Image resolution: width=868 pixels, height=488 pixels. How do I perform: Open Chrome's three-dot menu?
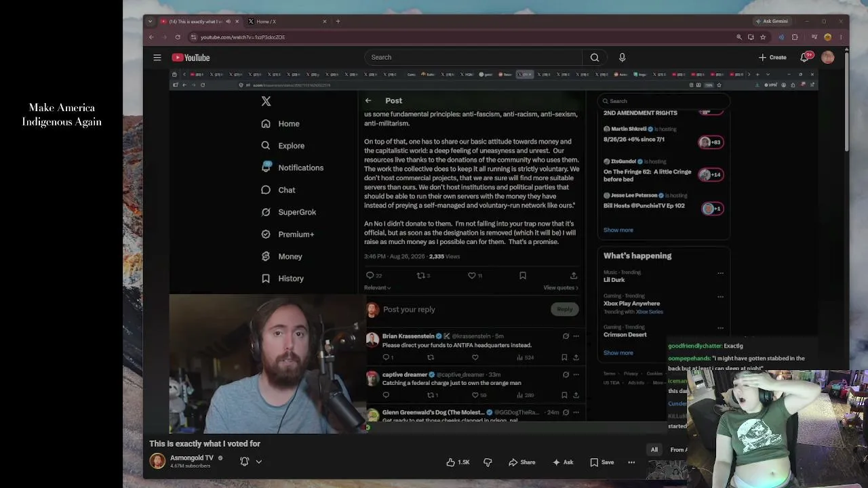pos(841,37)
